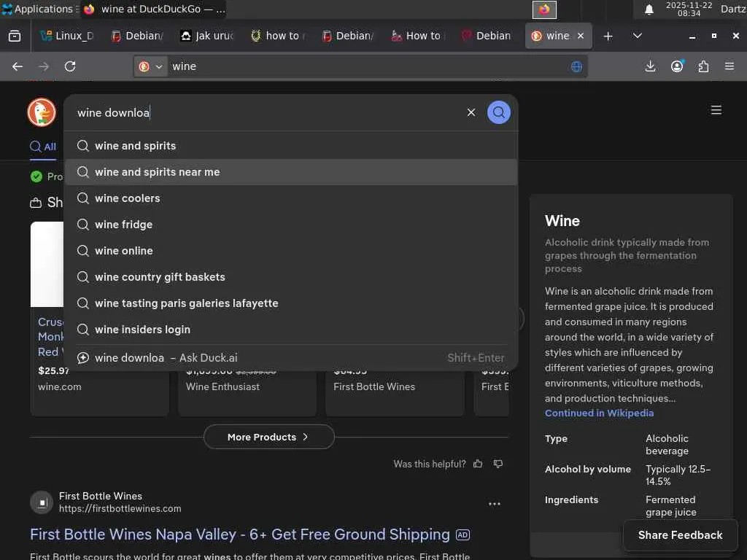Choose suggestion wine online
The width and height of the screenshot is (747, 560).
[291, 251]
